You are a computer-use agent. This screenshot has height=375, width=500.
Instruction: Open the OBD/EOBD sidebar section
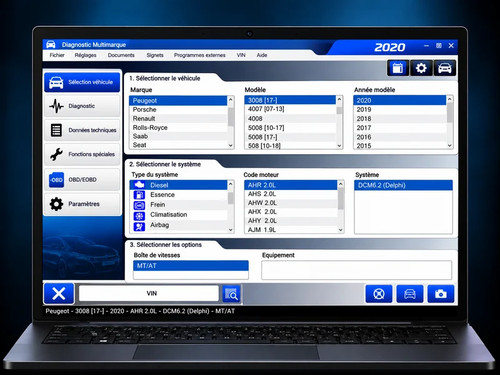[82, 180]
